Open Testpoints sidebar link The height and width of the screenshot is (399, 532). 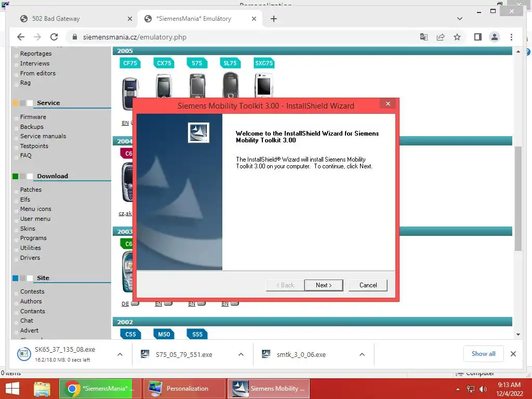[x=34, y=146]
